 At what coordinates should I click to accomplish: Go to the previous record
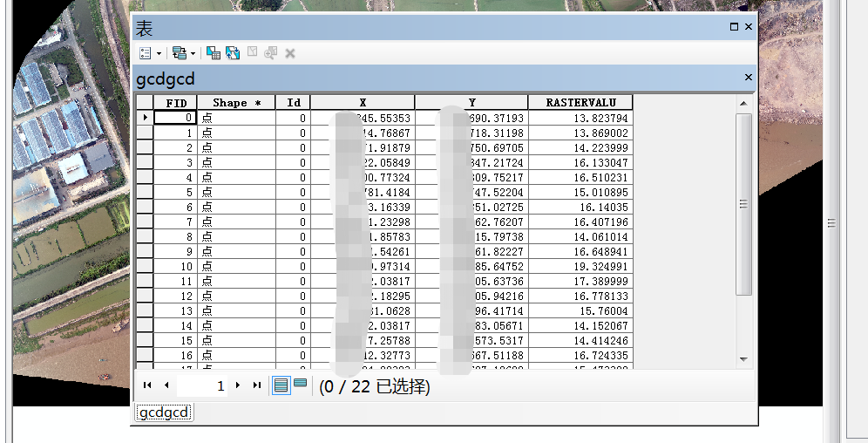click(166, 385)
